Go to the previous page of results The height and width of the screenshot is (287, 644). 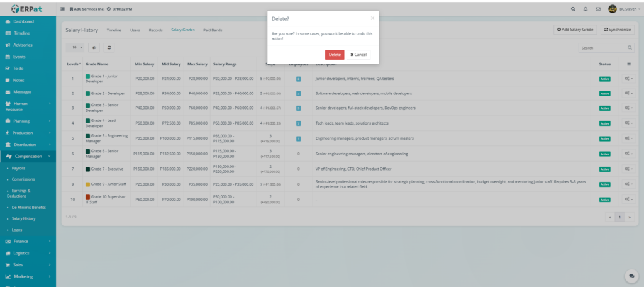(609, 217)
